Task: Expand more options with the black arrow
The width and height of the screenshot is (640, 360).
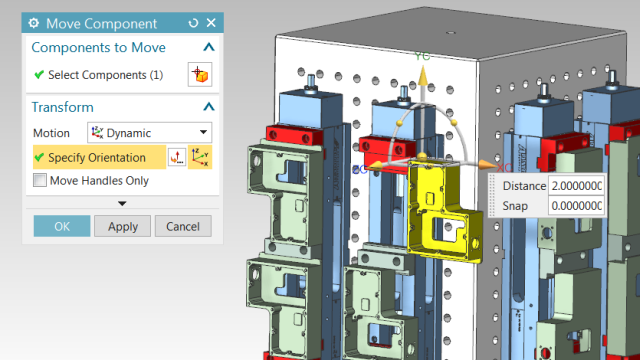Action: (122, 203)
